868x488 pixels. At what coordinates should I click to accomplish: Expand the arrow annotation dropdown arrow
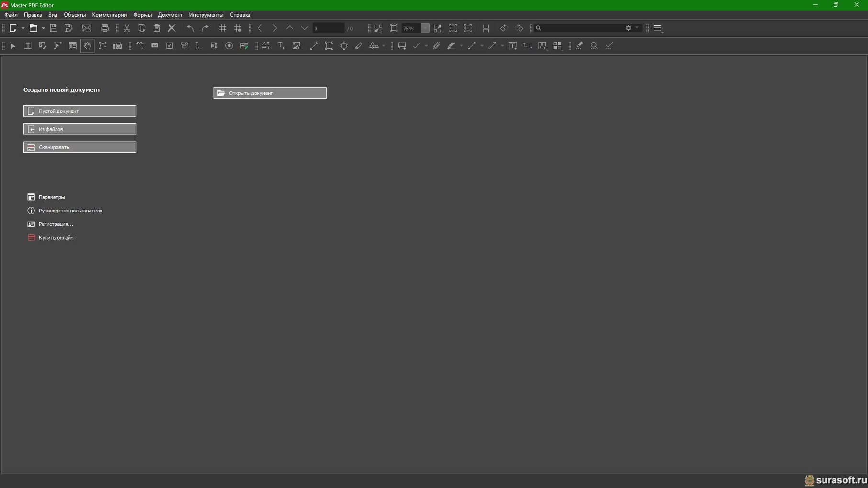[x=502, y=46]
